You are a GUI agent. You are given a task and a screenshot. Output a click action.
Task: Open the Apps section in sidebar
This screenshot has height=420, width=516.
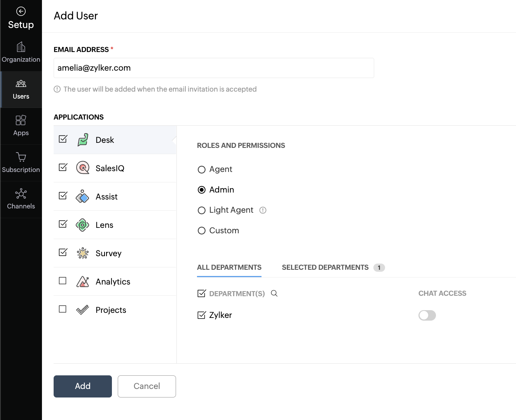point(21,126)
